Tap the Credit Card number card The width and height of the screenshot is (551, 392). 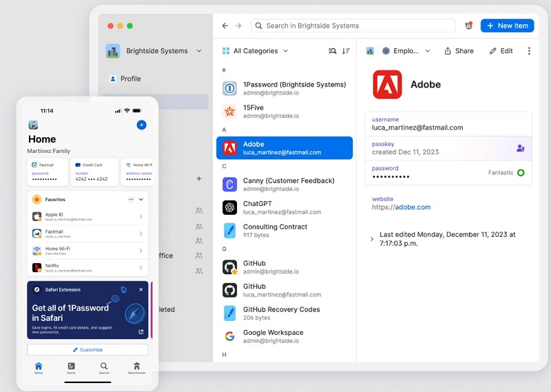coord(94,172)
